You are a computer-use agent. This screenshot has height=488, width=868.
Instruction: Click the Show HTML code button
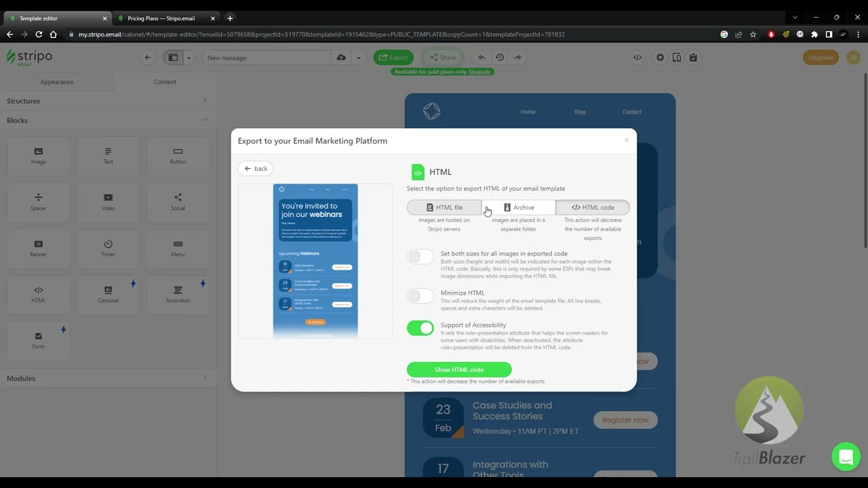point(459,369)
